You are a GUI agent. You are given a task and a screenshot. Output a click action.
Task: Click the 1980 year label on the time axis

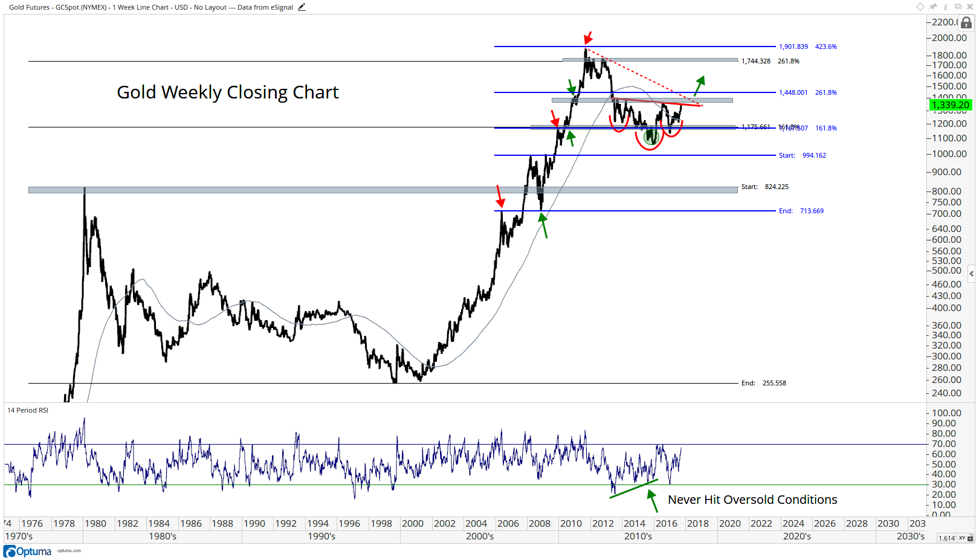point(95,524)
